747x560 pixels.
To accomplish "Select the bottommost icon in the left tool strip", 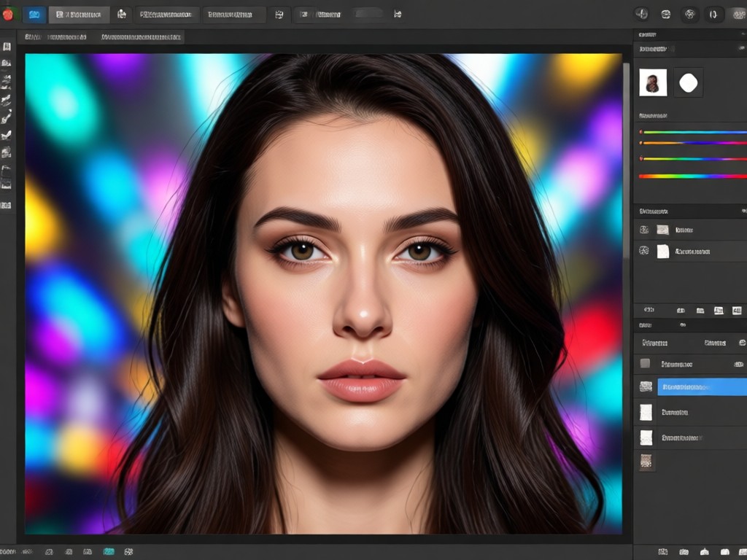I will click(6, 205).
